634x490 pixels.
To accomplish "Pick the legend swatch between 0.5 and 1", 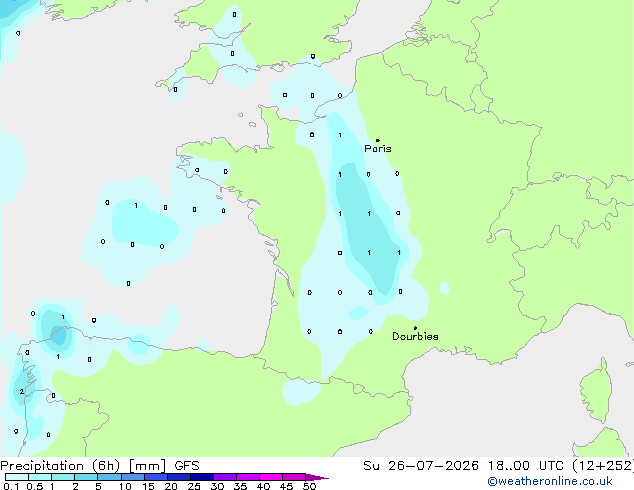I will pyautogui.click(x=40, y=477).
